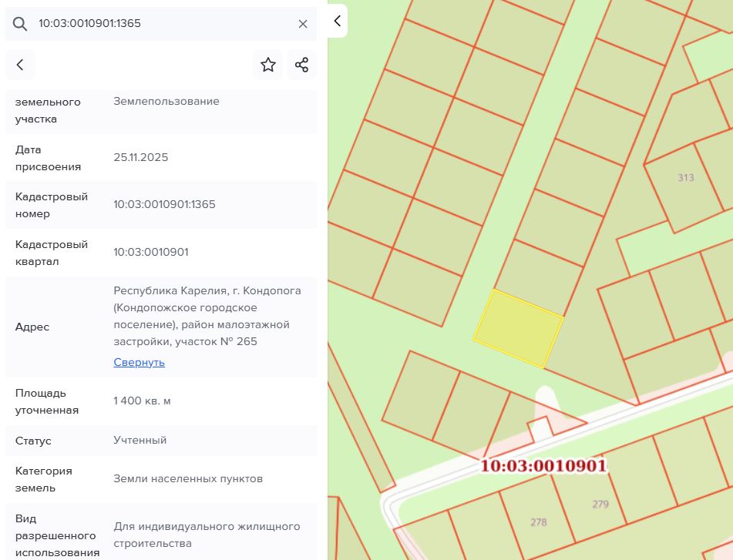The height and width of the screenshot is (560, 733).
Task: Click the search magnifier icon
Action: [19, 24]
